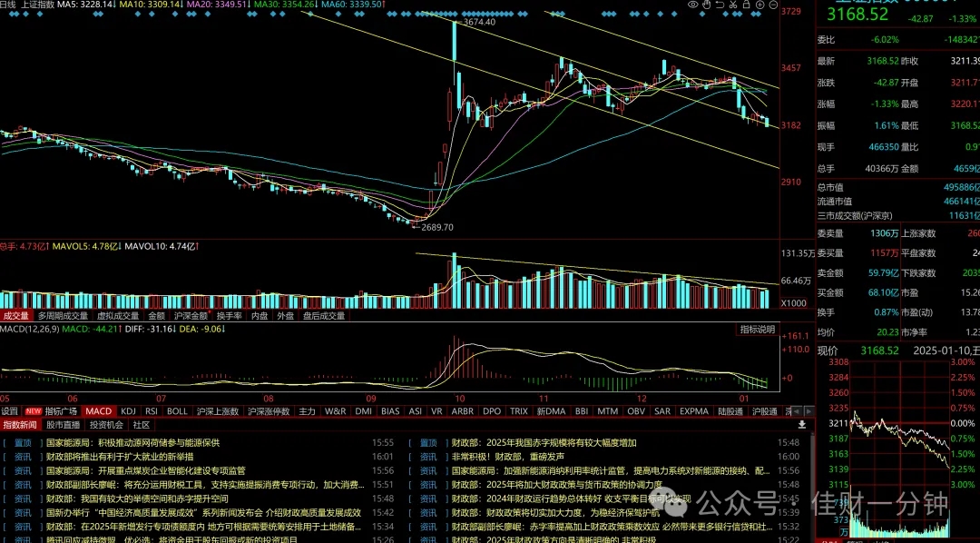The image size is (980, 543).
Task: Switch to 换手率 tab
Action: pos(230,316)
